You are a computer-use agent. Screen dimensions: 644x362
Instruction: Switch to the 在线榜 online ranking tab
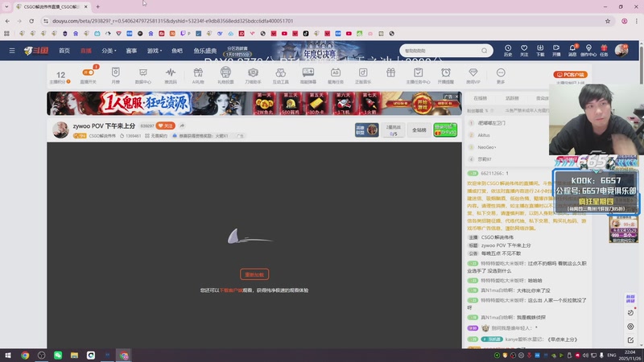[480, 98]
